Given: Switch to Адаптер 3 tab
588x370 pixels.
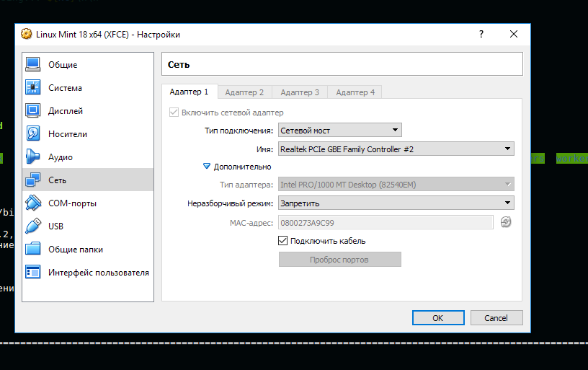Looking at the screenshot, I should 300,92.
